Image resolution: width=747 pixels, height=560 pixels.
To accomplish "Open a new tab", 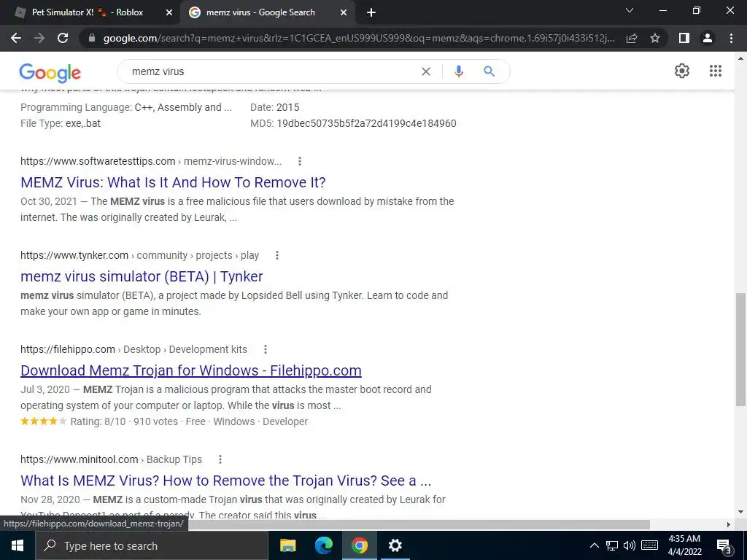I will [371, 13].
